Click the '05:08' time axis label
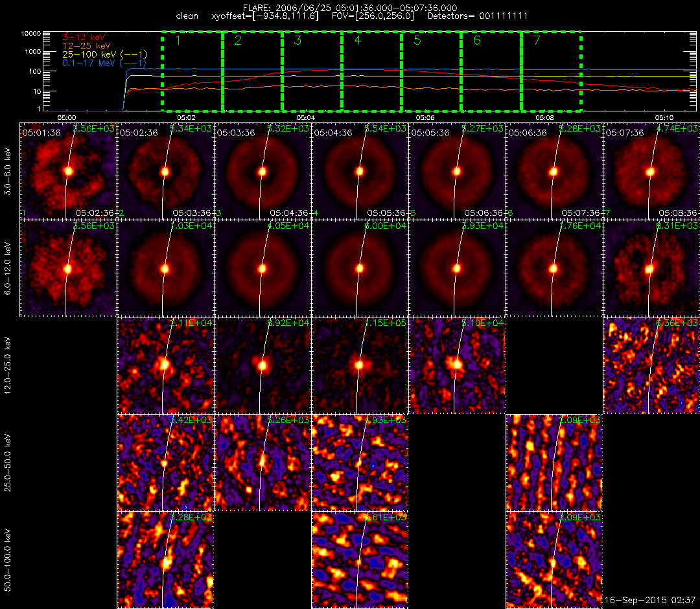The width and height of the screenshot is (700, 609). pos(544,118)
